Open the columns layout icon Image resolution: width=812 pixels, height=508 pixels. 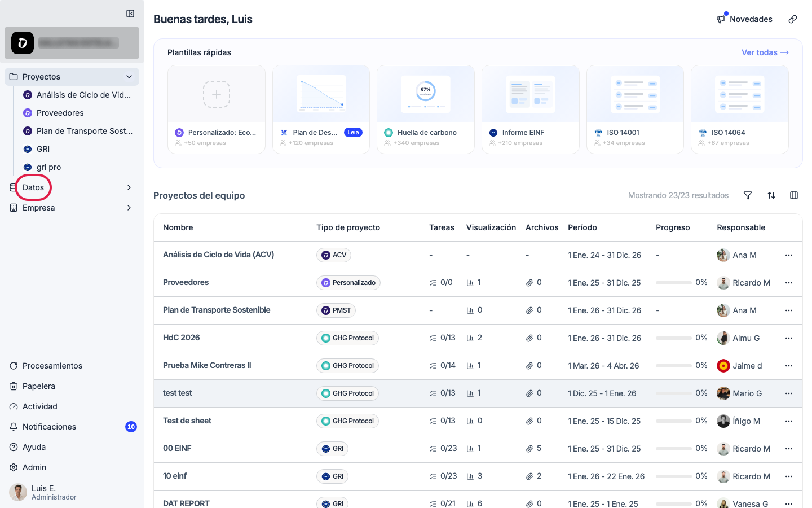(x=794, y=195)
